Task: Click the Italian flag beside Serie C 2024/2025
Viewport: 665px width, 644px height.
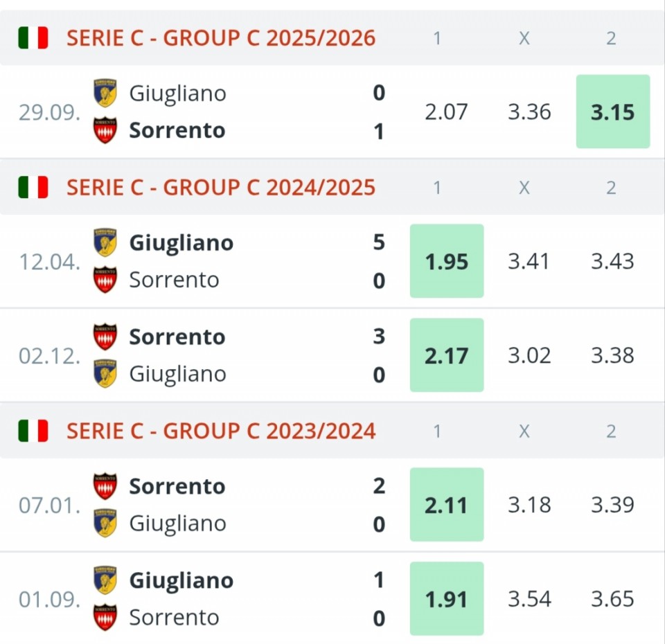Action: click(x=33, y=187)
